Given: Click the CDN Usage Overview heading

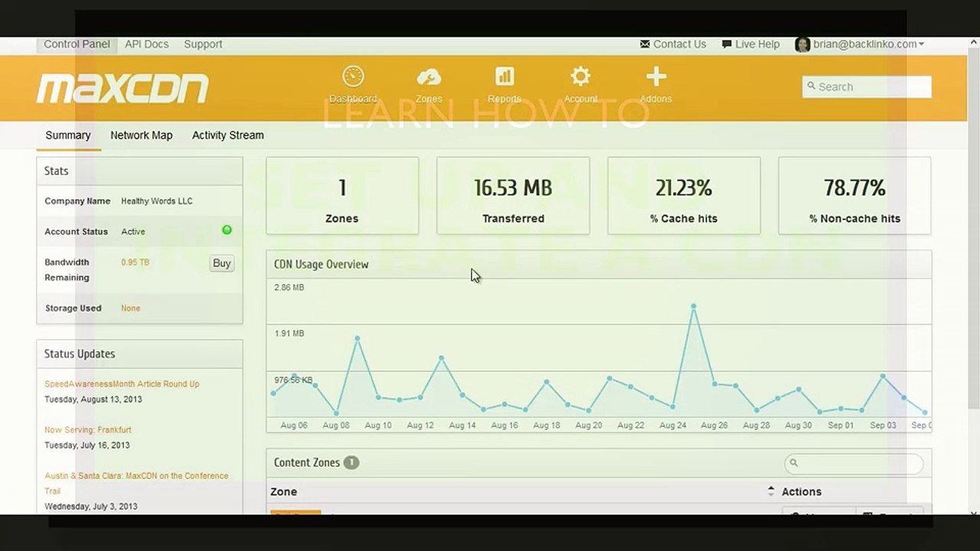Looking at the screenshot, I should click(322, 264).
